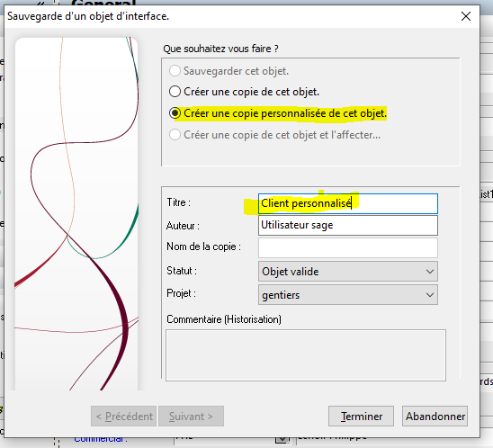
Task: Click the 'Nom de la copie' field
Action: pyautogui.click(x=348, y=247)
